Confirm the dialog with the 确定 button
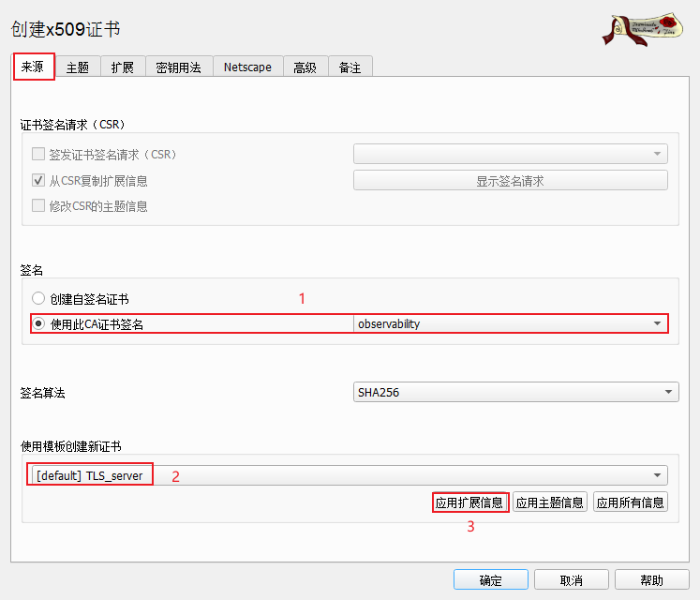 pyautogui.click(x=491, y=580)
